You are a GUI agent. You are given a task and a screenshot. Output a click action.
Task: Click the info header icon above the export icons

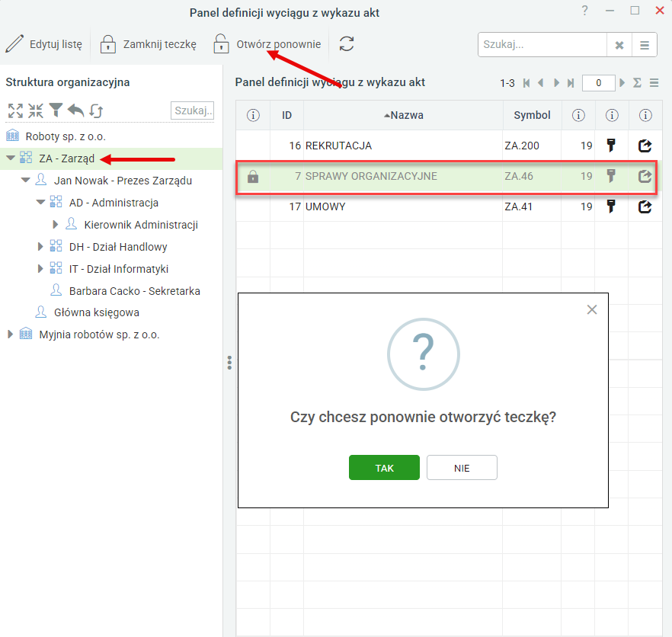(x=645, y=115)
